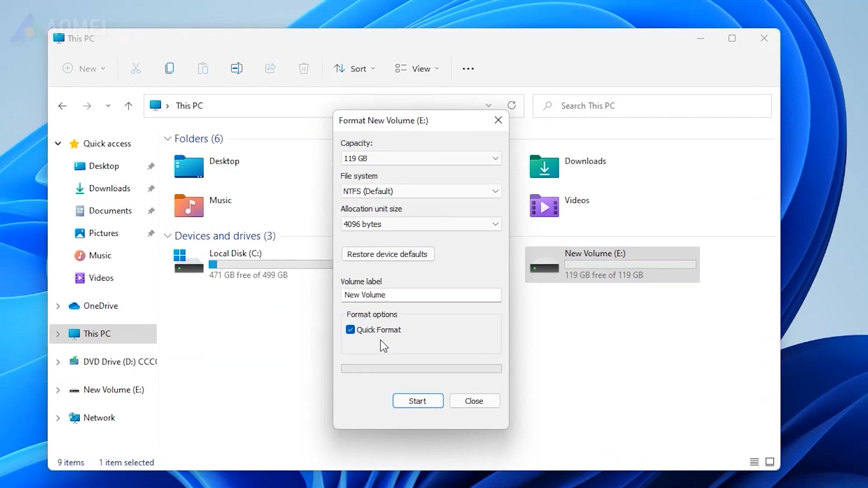
Task: Open the New menu in toolbar
Action: (x=84, y=69)
